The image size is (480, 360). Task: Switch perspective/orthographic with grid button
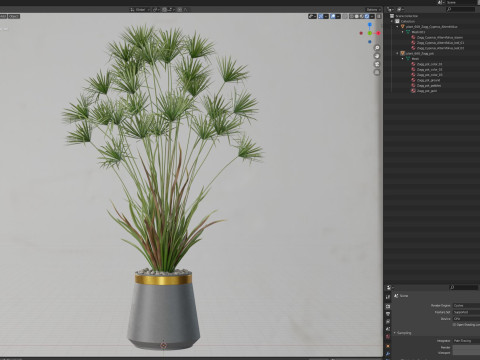point(377,72)
